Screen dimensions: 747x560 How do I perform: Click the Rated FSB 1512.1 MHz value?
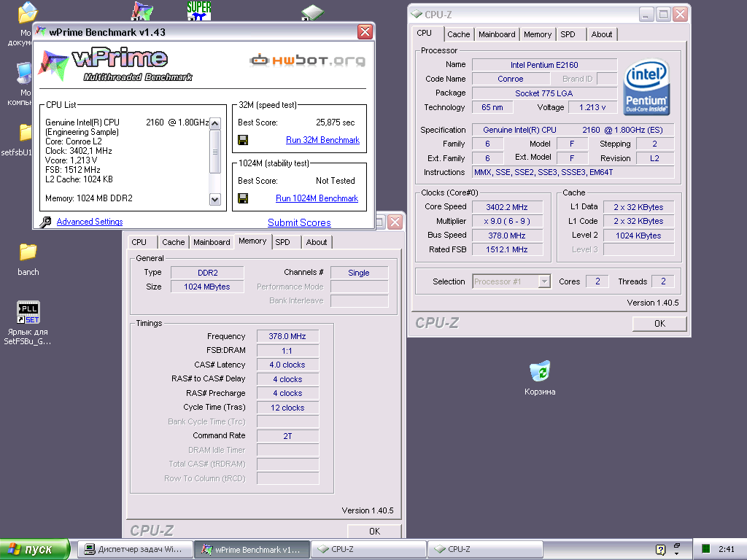pos(507,249)
